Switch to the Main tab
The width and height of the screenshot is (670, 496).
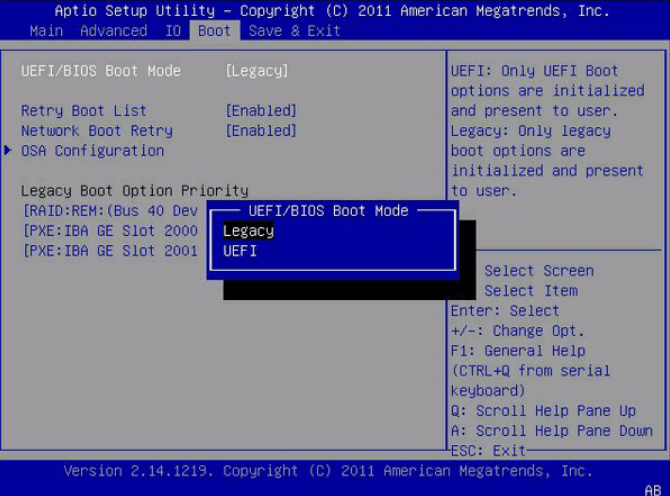(x=46, y=31)
